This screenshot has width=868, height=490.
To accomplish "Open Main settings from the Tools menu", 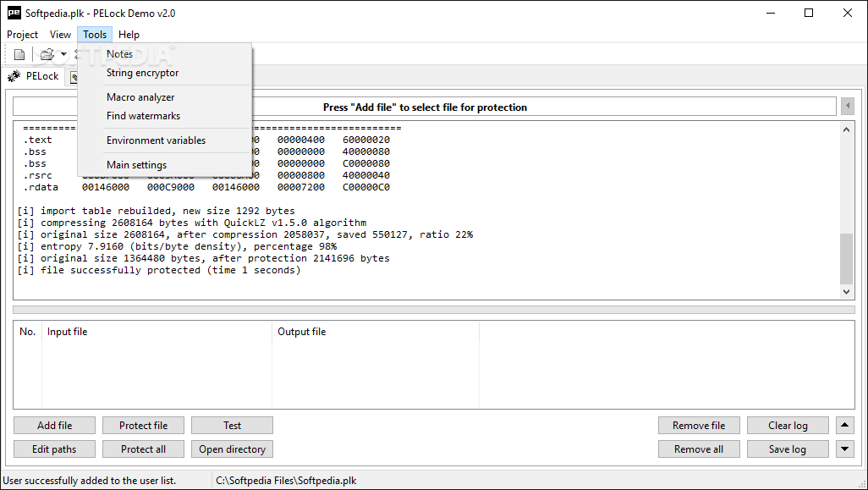I will [165, 164].
